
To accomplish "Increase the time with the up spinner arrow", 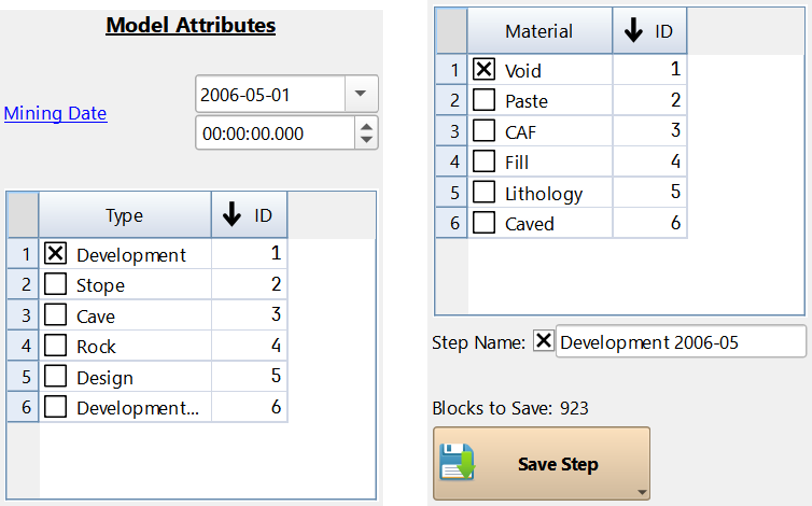I will pos(366,127).
